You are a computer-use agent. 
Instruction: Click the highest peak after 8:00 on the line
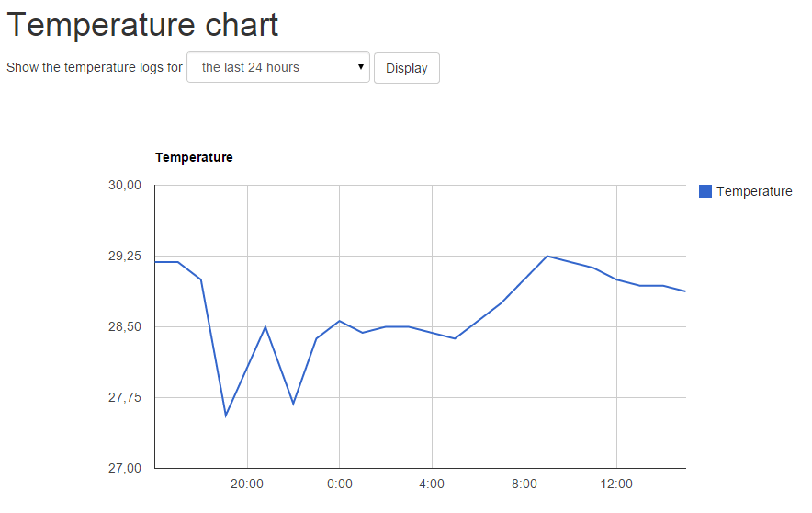click(547, 256)
